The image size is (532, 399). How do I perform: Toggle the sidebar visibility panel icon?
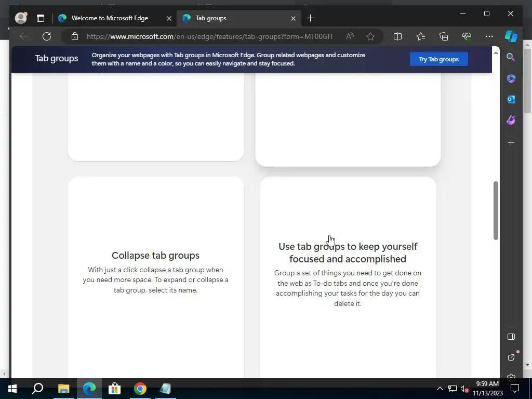click(x=511, y=337)
